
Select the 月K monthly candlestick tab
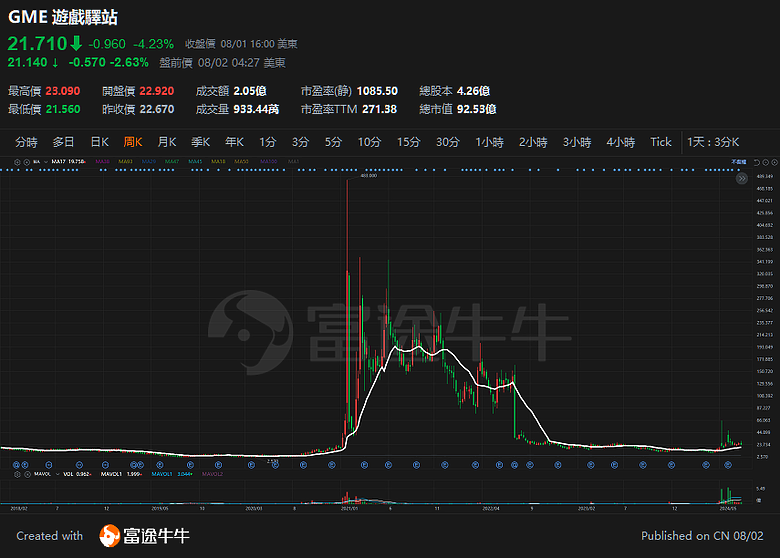click(167, 142)
